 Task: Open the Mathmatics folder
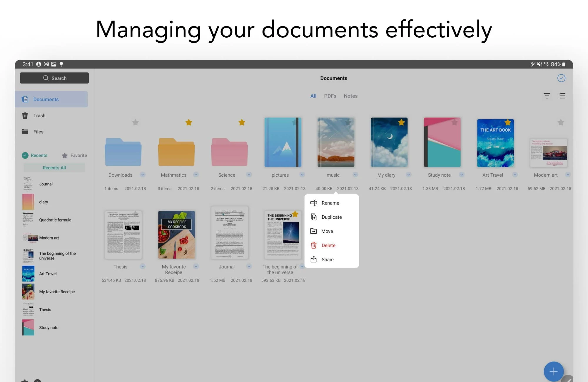coord(176,152)
